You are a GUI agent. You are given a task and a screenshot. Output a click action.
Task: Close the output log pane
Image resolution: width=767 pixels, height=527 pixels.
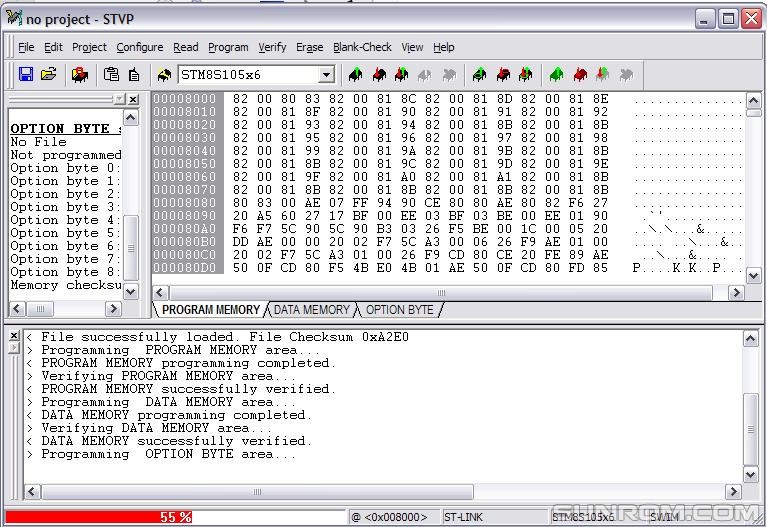point(14,336)
